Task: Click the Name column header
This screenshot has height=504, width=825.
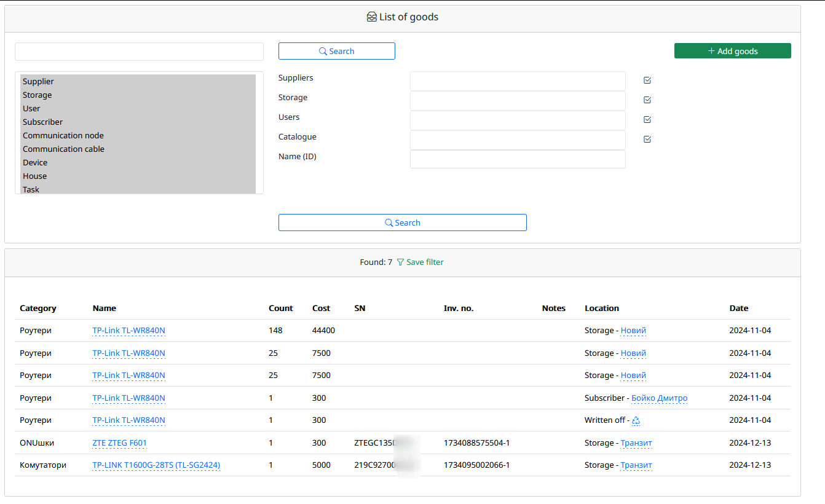Action: 105,309
